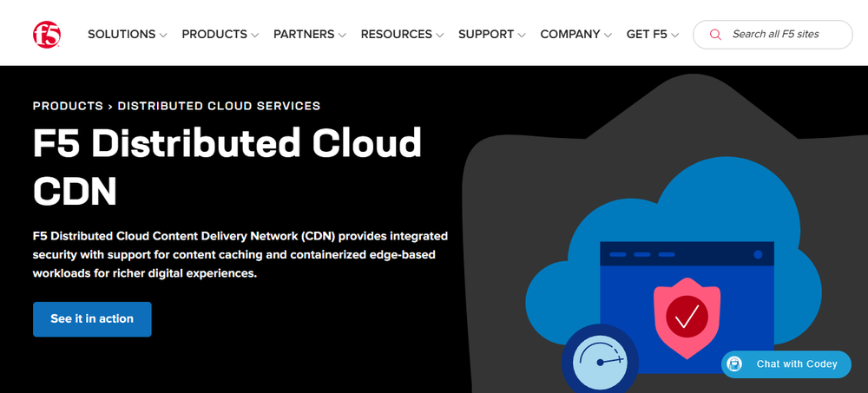Focus the Search all F5 sites field
This screenshot has width=868, height=393.
(x=773, y=35)
